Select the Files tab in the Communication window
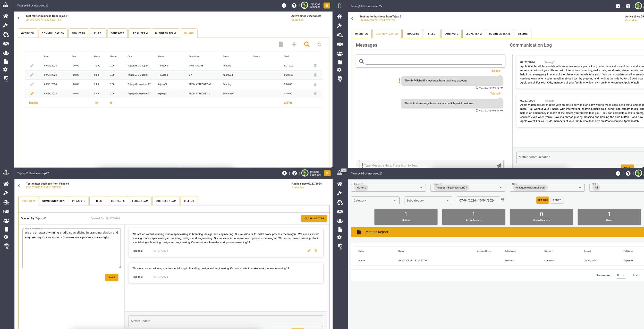The height and width of the screenshot is (329, 644). coord(432,34)
